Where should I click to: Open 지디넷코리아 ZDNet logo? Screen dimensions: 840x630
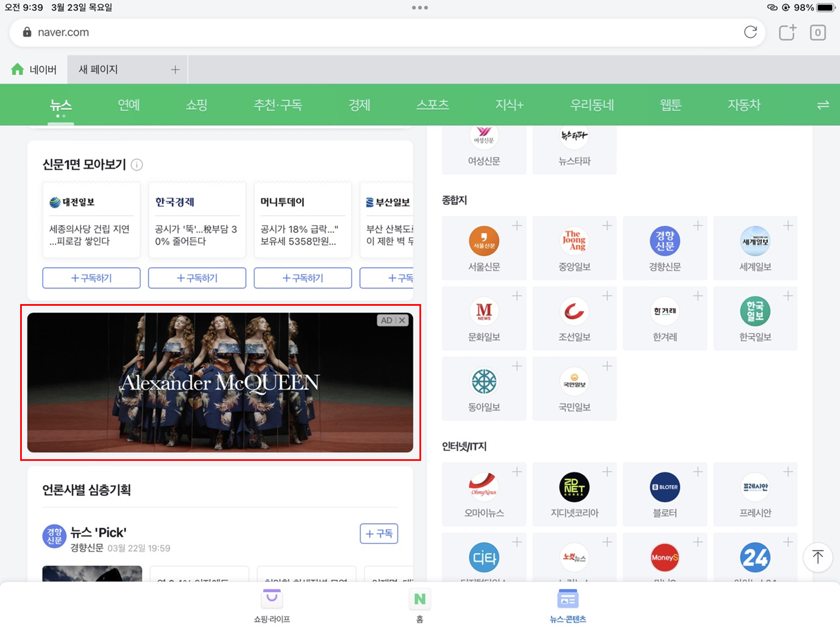[575, 487]
